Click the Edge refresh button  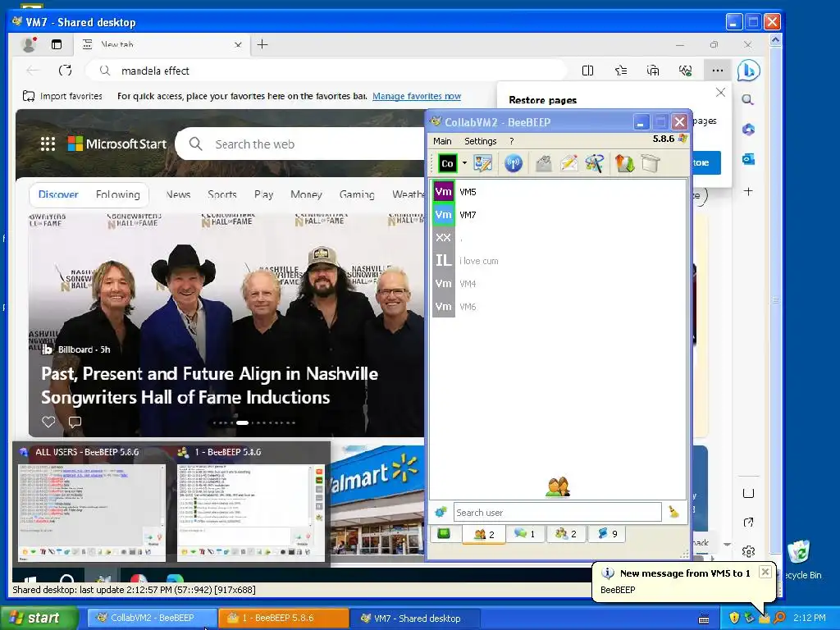click(x=66, y=71)
